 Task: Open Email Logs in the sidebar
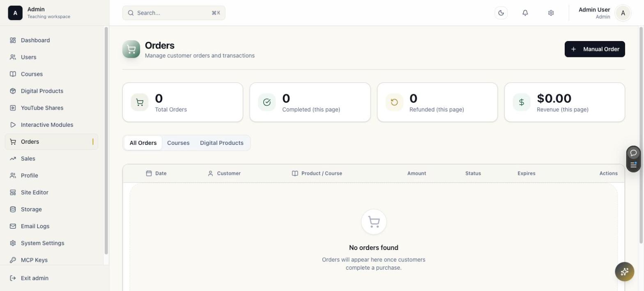pyautogui.click(x=51, y=226)
